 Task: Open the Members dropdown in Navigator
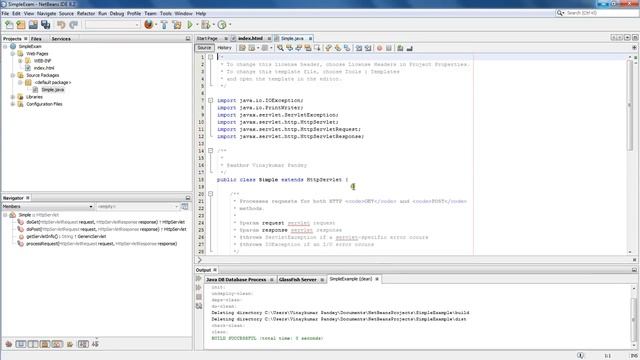click(48, 207)
